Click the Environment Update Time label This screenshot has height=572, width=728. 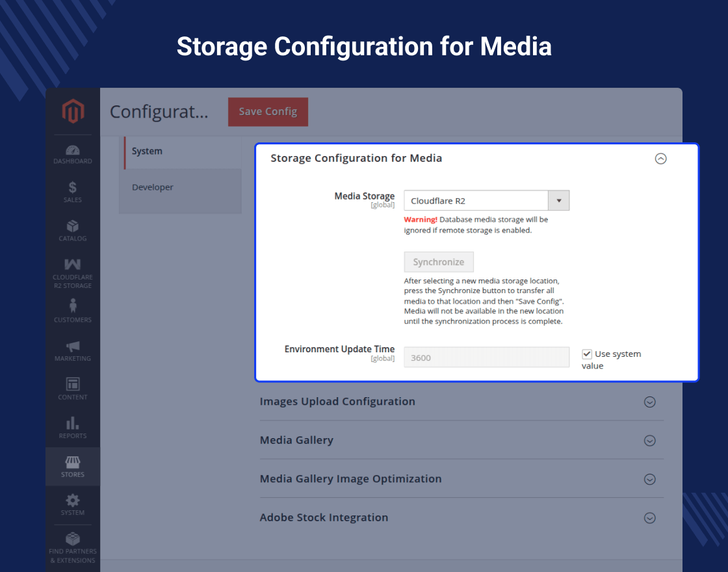click(x=339, y=349)
